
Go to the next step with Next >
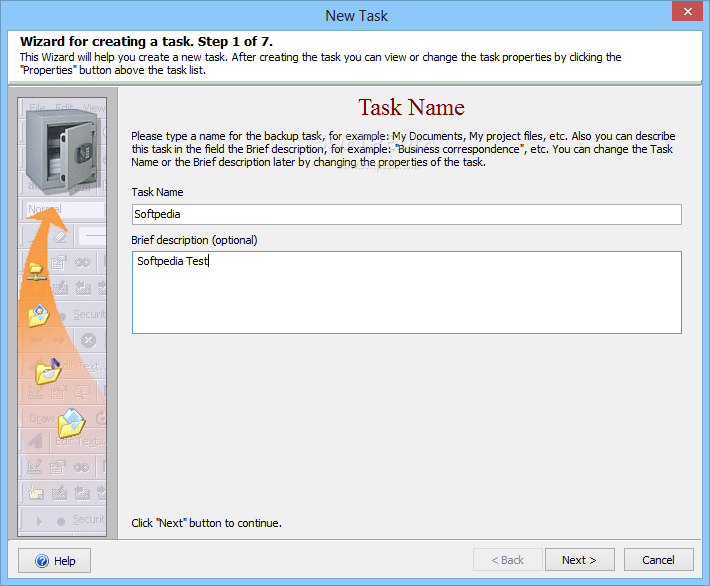coord(580,560)
